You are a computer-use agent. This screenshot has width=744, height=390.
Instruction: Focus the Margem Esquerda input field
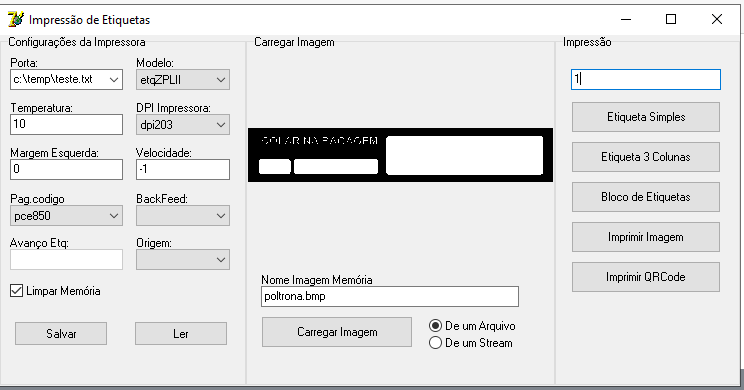pos(66,169)
